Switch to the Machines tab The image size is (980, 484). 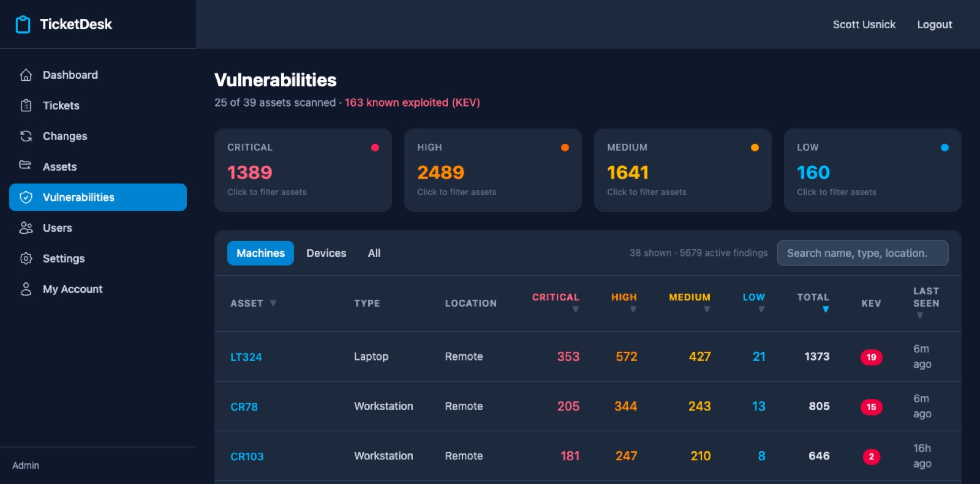click(x=260, y=253)
